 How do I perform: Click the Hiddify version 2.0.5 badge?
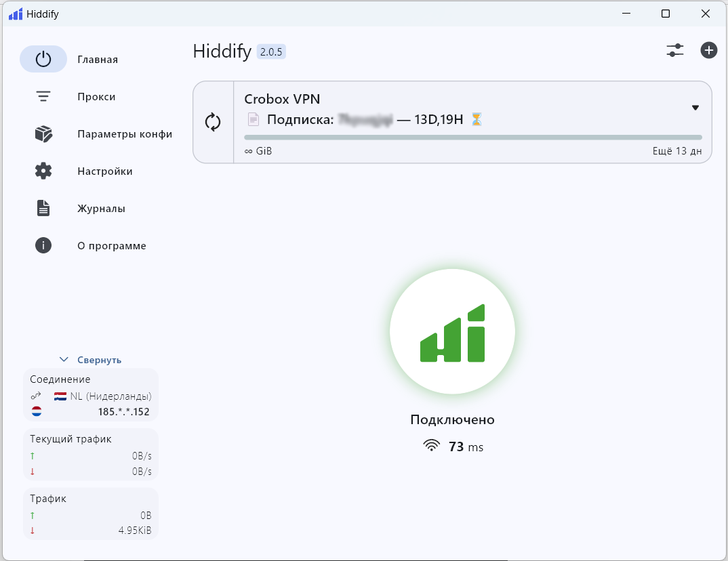271,52
